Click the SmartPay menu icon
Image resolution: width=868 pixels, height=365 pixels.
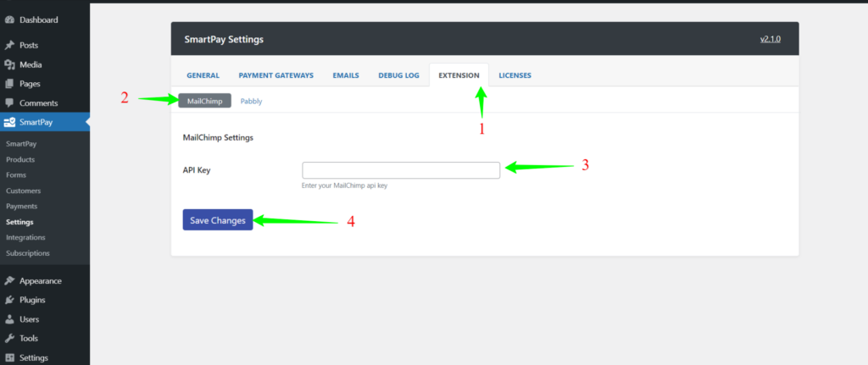coord(8,122)
